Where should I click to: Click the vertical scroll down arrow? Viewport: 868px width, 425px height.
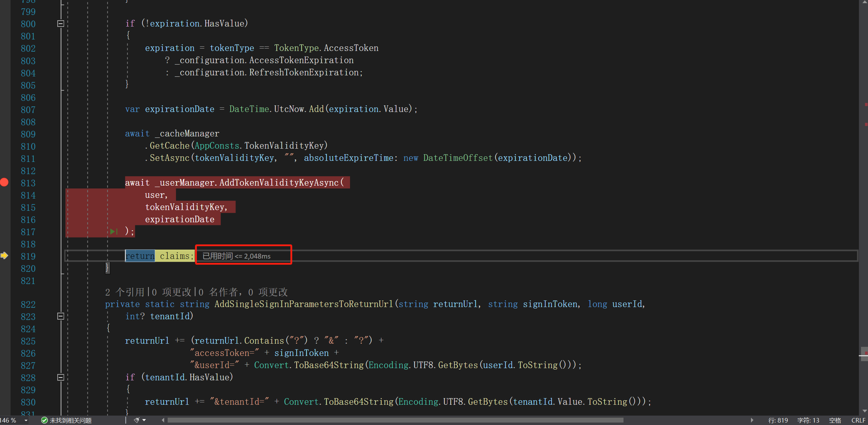point(865,411)
